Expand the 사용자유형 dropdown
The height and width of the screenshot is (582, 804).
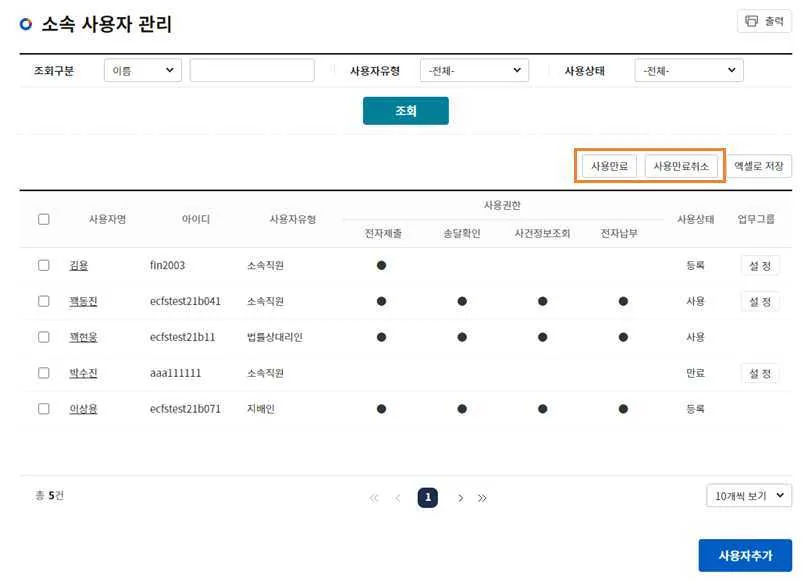(x=474, y=70)
